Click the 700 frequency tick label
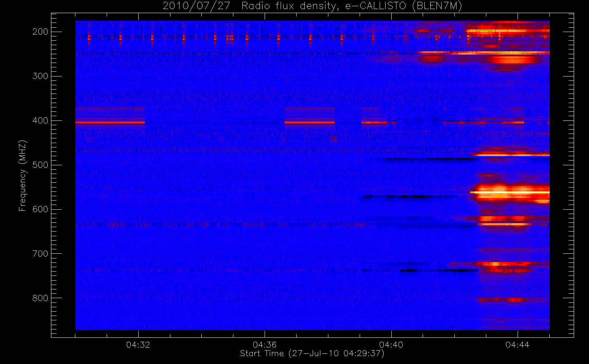Viewport: 589px width, 364px height. point(40,254)
